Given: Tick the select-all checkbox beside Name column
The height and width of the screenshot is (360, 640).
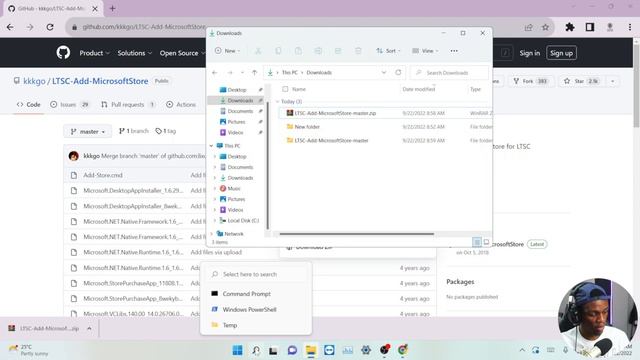Looking at the screenshot, I should tap(285, 89).
